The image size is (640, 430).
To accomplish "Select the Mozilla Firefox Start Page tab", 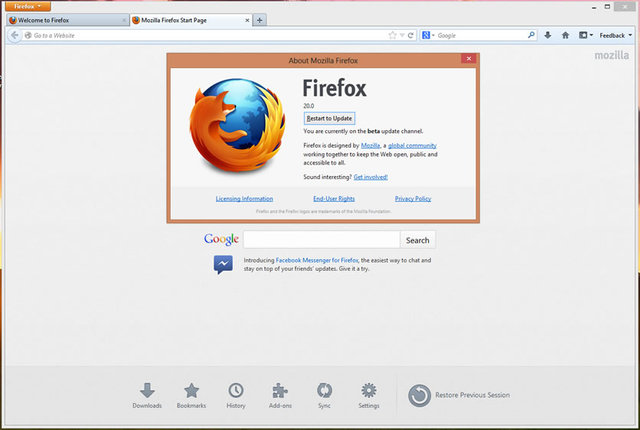I will pyautogui.click(x=191, y=20).
